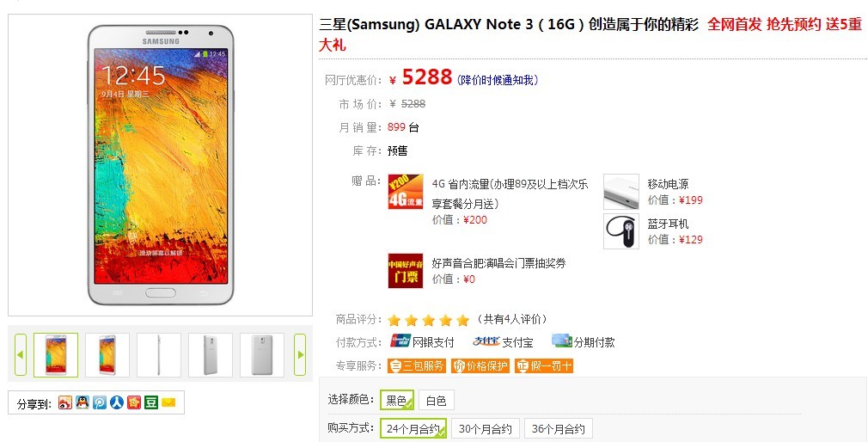Show the previous thumbnails with left arrow
Screen dimensions: 868x442
[21, 354]
